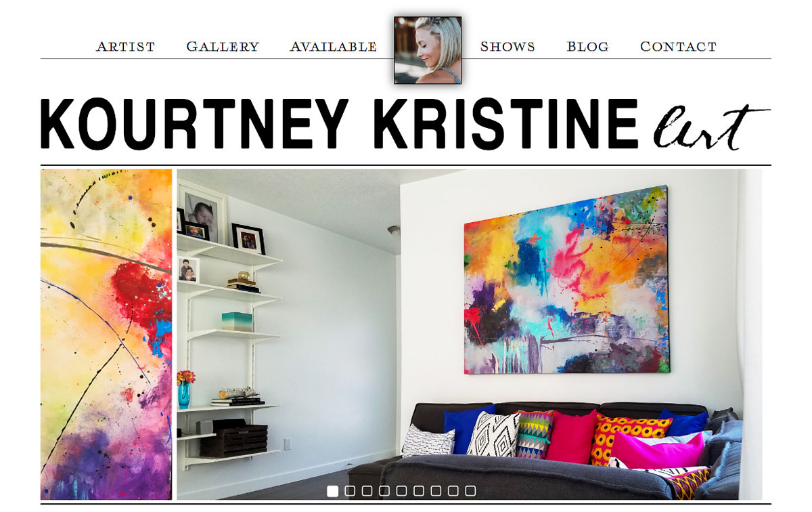Visit the Shows page
This screenshot has width=812, height=512.
click(507, 47)
